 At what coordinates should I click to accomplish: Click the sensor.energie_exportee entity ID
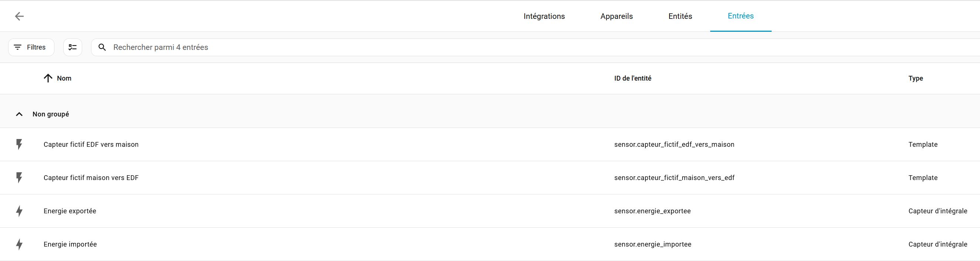pyautogui.click(x=652, y=211)
